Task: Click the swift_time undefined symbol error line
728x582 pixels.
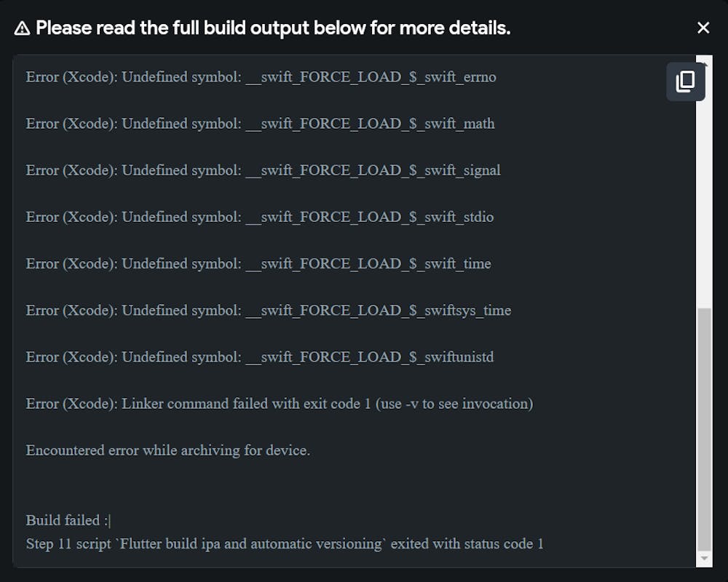Action: click(258, 263)
